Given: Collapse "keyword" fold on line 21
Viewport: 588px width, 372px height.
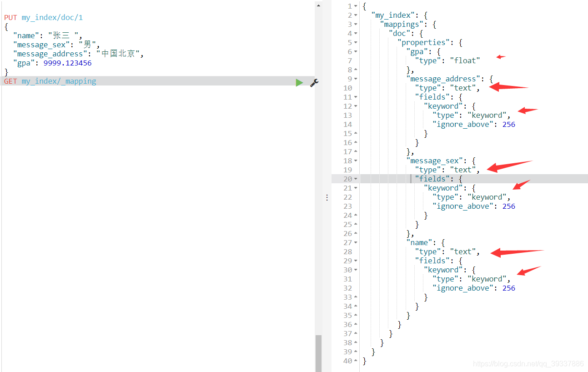Looking at the screenshot, I should tap(356, 188).
